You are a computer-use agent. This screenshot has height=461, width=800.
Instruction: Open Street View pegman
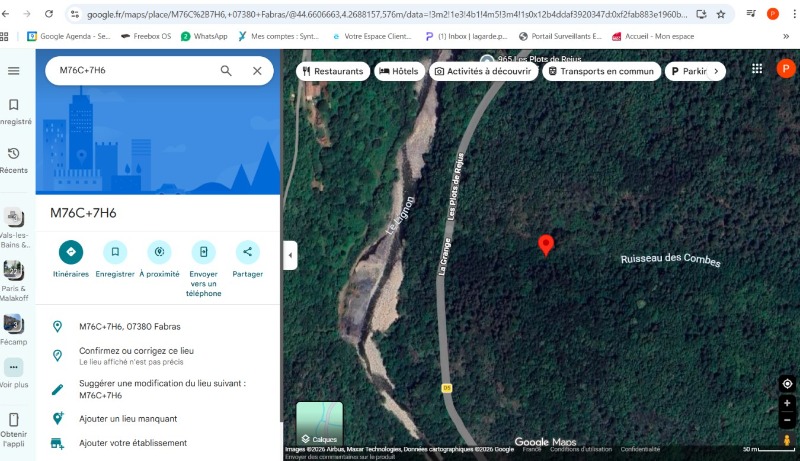pyautogui.click(x=787, y=440)
